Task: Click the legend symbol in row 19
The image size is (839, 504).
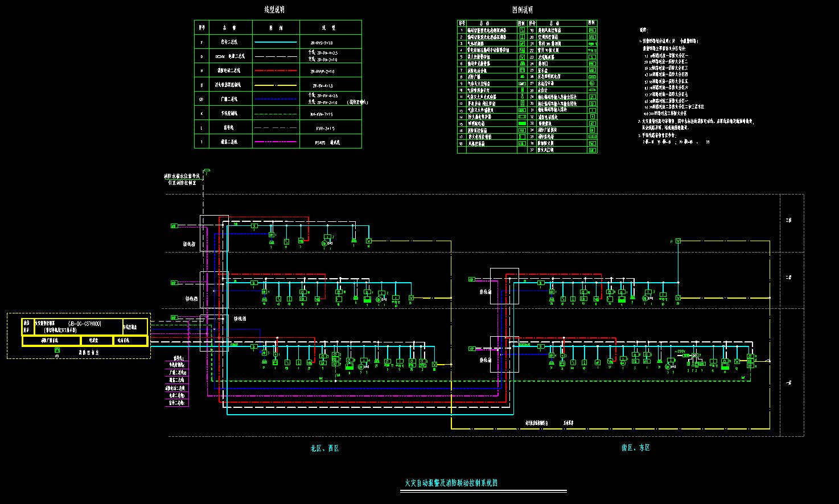Action: pos(592,30)
